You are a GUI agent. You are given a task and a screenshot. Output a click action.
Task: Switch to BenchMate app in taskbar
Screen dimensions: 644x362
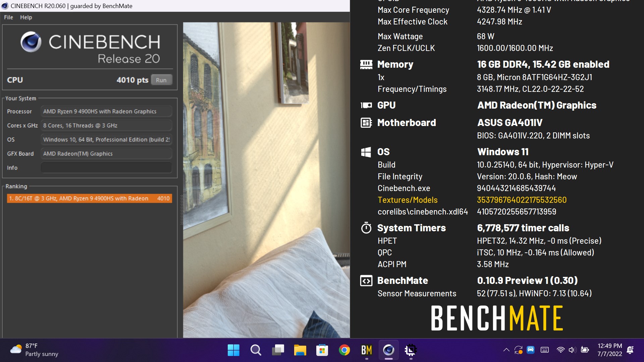pyautogui.click(x=366, y=350)
